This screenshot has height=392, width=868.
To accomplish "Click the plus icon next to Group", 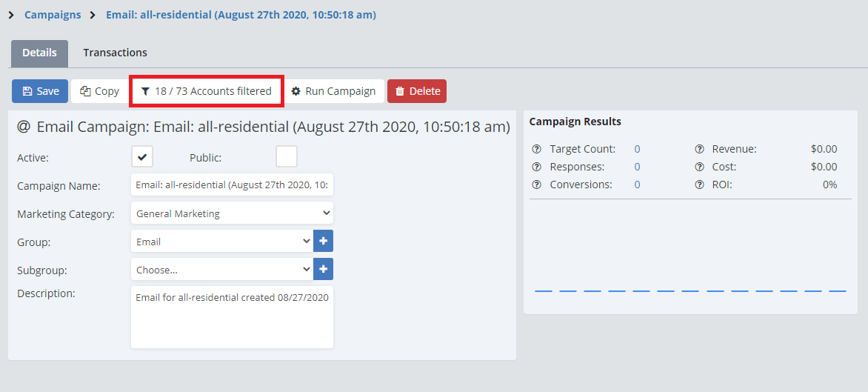I will pos(324,242).
